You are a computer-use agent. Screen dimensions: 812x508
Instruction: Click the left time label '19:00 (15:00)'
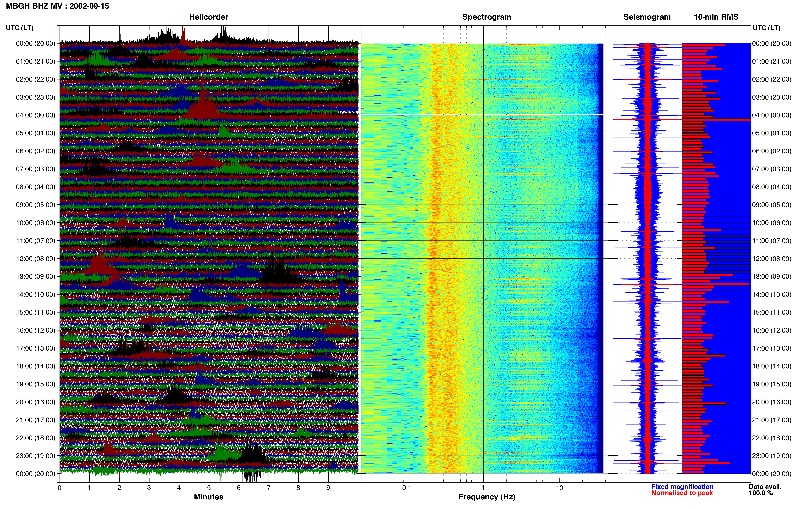36,384
